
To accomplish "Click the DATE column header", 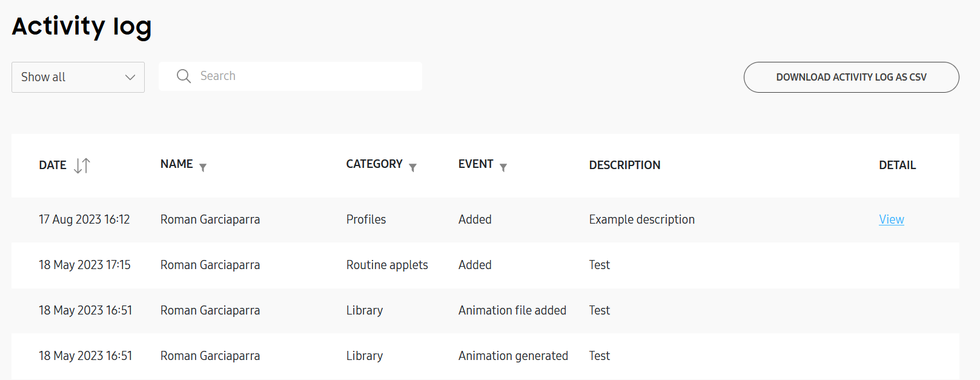I will click(53, 165).
